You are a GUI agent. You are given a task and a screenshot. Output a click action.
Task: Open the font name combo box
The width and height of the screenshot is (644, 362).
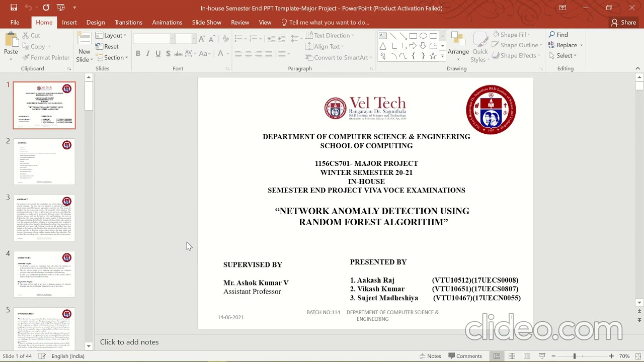click(x=153, y=39)
